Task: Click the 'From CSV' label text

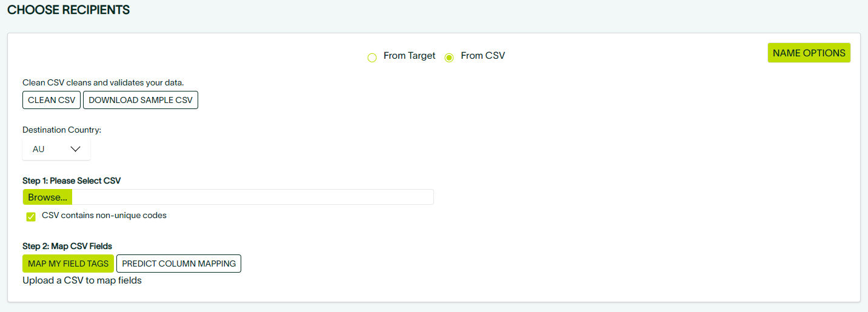Action: 483,56
